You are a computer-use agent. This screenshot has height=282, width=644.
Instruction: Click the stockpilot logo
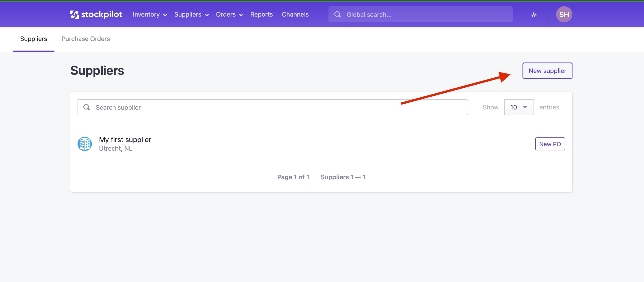click(x=96, y=15)
